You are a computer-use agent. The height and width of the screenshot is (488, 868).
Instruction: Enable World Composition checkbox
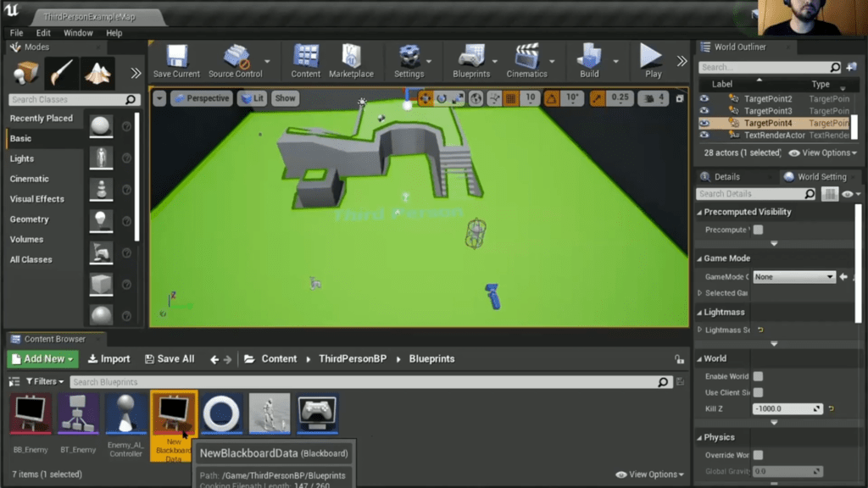coord(758,376)
